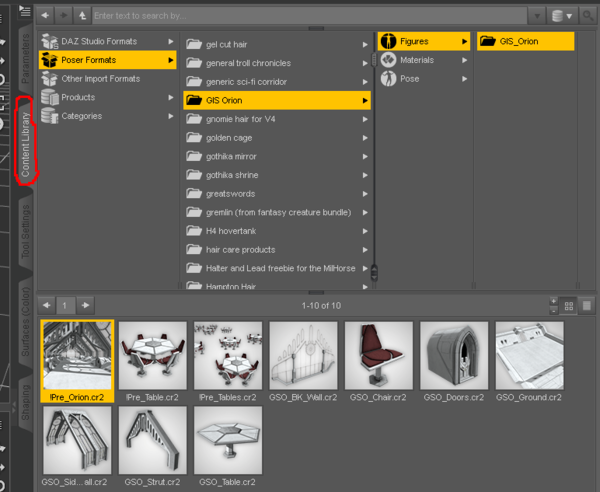Screen dimensions: 600x492
Task: Select the GSO_BK_Wall.cr2 thumbnail
Action: tap(303, 361)
